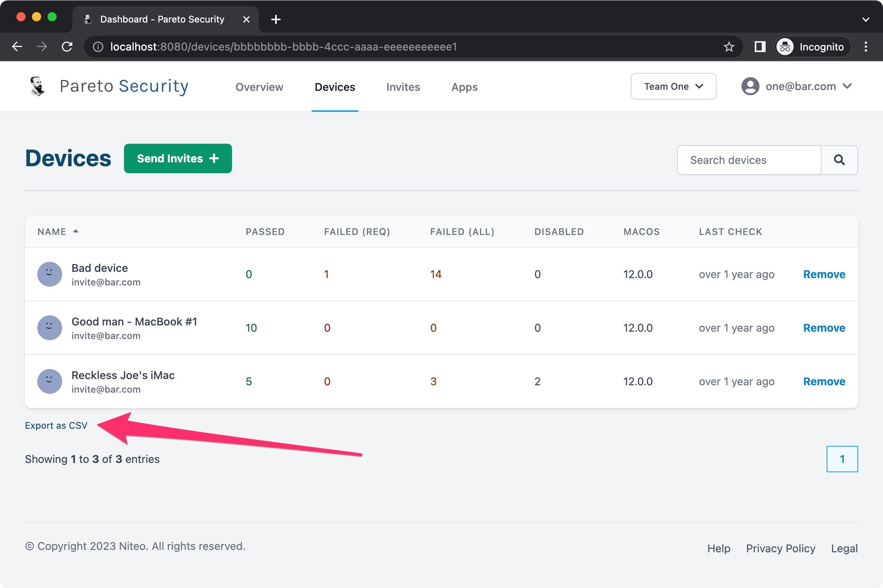Sort by FAILED (ALL) column header
This screenshot has height=588, width=883.
coord(462,231)
